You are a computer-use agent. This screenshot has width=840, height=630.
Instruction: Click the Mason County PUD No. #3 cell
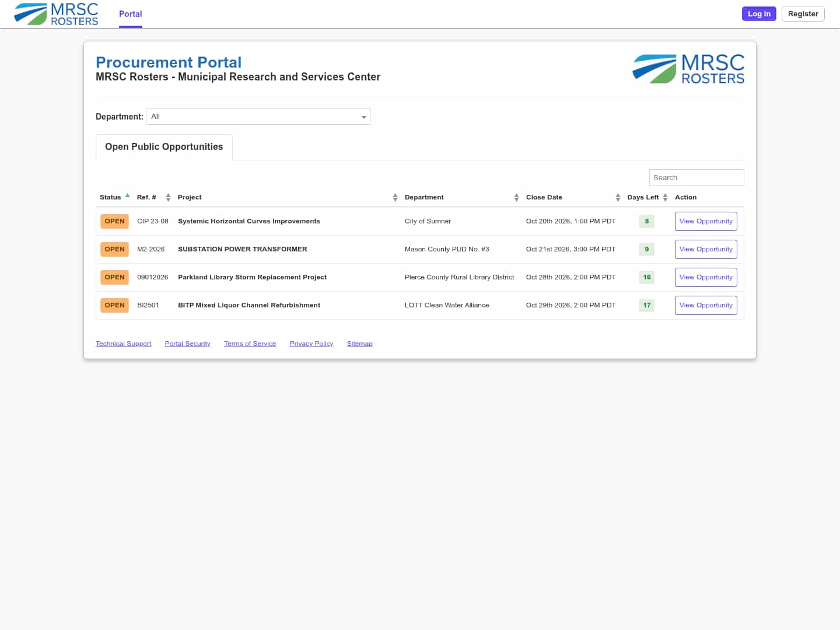coord(447,250)
